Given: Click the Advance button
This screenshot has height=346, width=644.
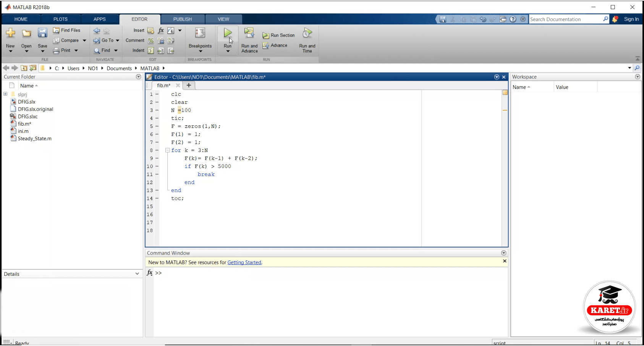Looking at the screenshot, I should tap(275, 45).
